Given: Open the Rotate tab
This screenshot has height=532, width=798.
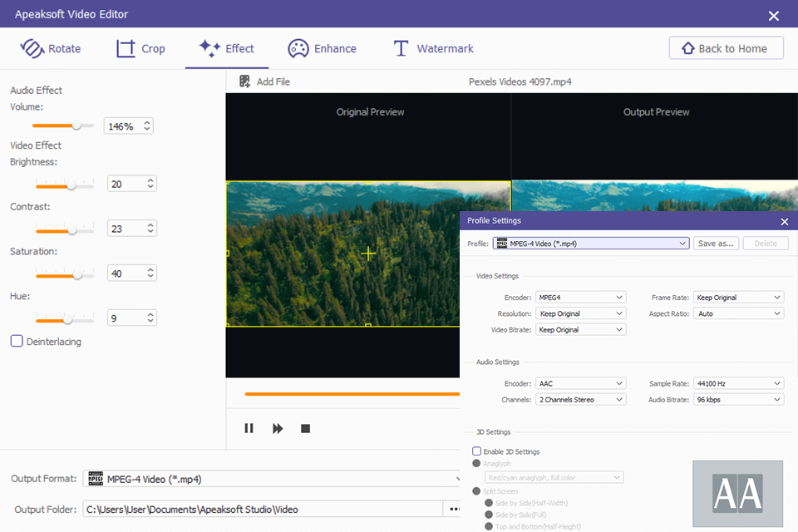Looking at the screenshot, I should tap(51, 48).
